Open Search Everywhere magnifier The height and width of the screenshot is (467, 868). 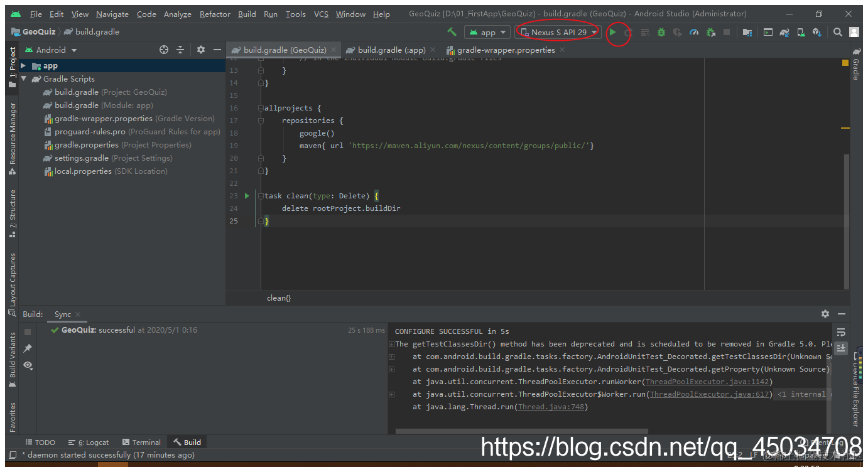tap(838, 32)
